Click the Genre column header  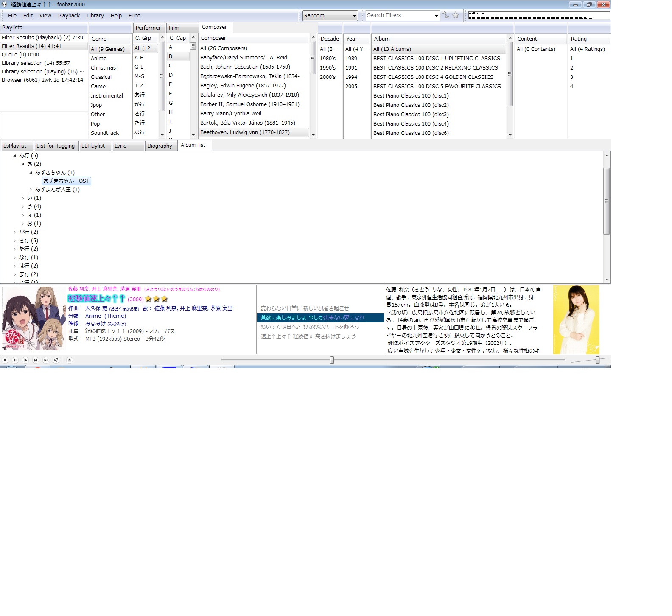[110, 39]
